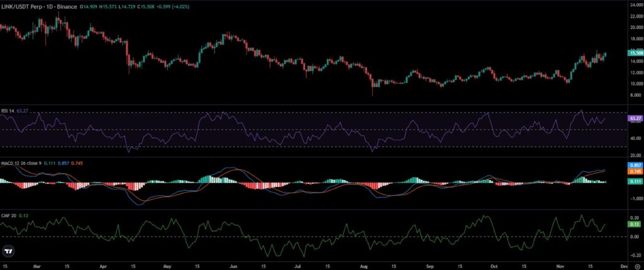Click the low value L14.729
The width and height of the screenshot is (644, 270).
(126, 7)
